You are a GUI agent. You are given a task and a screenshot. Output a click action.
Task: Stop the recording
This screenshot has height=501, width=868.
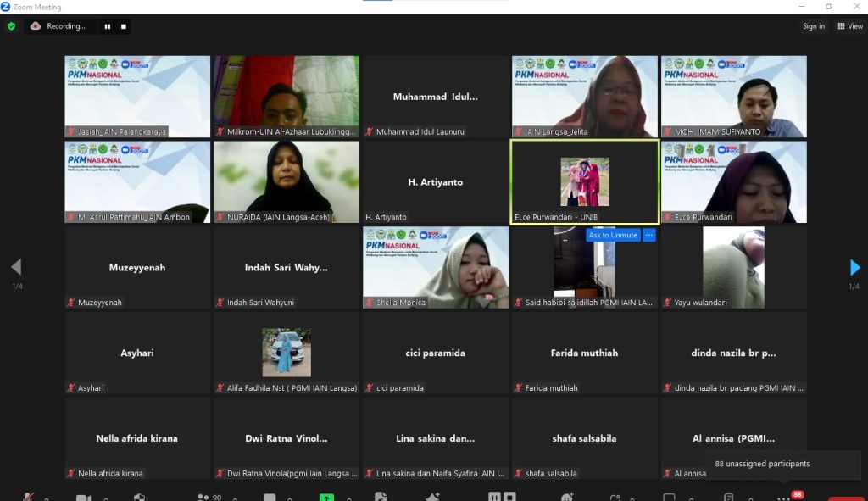124,26
